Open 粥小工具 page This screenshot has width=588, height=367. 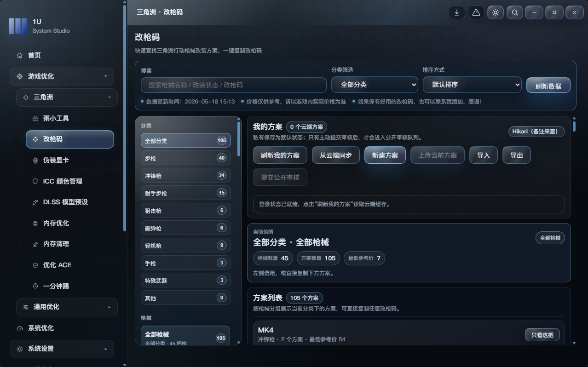click(x=70, y=118)
